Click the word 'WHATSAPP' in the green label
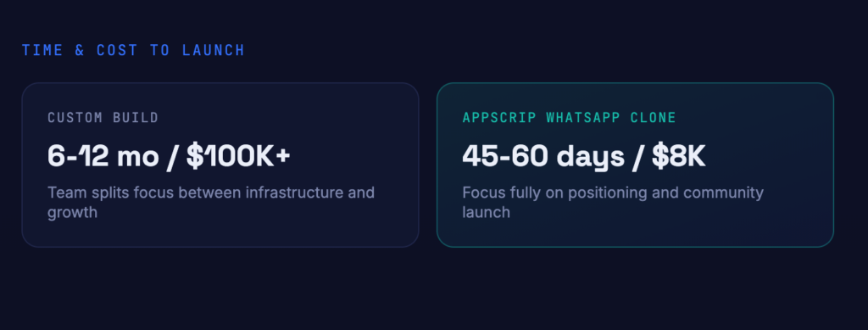The width and height of the screenshot is (868, 330). [585, 117]
